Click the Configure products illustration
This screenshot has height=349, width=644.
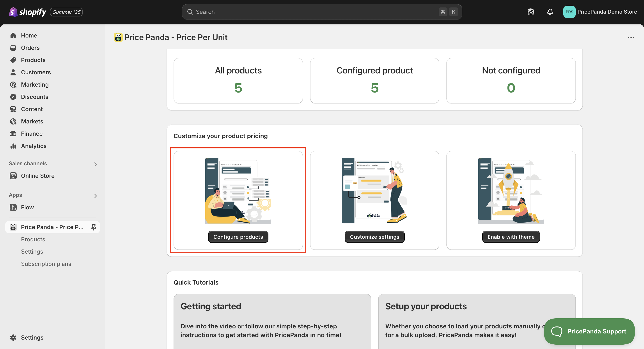[x=238, y=190]
